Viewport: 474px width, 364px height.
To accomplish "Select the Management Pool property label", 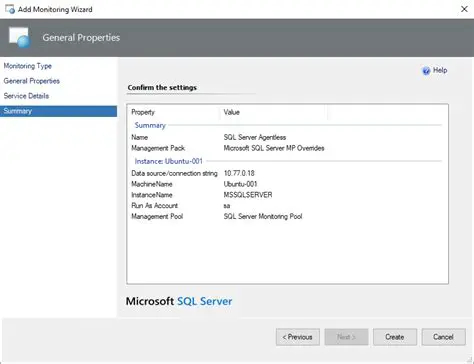I will point(157,216).
